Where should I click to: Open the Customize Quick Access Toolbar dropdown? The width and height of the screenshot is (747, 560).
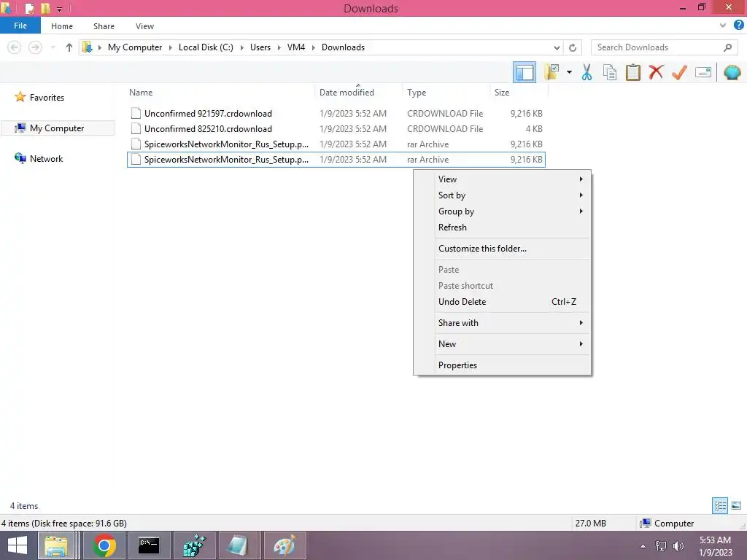(60, 9)
